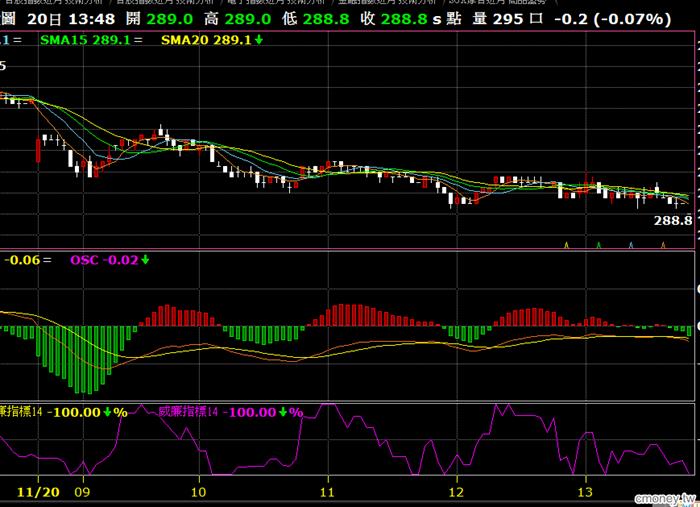
Task: Click the 13 o'clock time axis label
Action: pyautogui.click(x=585, y=492)
